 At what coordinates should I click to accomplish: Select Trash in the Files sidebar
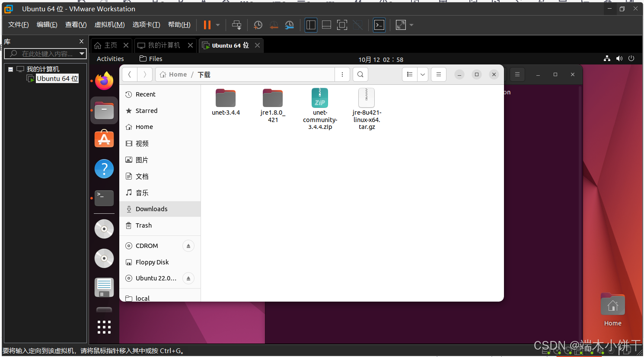point(160,225)
